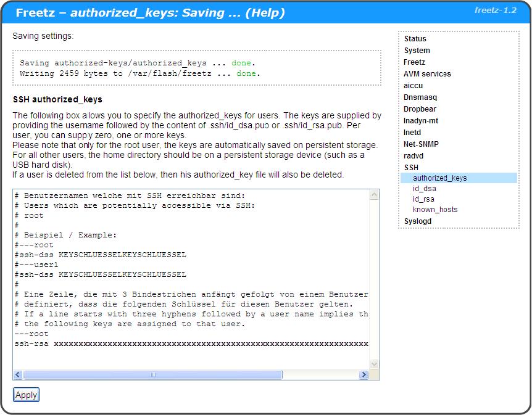532x415 pixels.
Task: Click the '#---root' example comment line
Action: pos(34,245)
